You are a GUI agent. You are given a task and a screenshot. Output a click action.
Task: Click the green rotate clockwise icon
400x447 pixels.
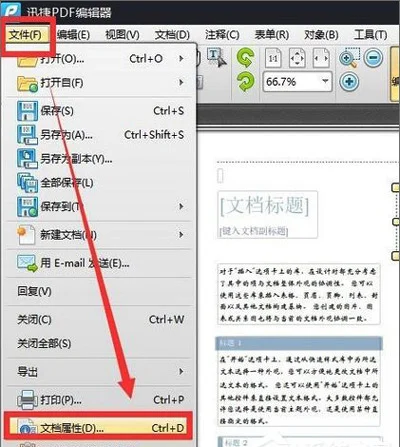(246, 82)
